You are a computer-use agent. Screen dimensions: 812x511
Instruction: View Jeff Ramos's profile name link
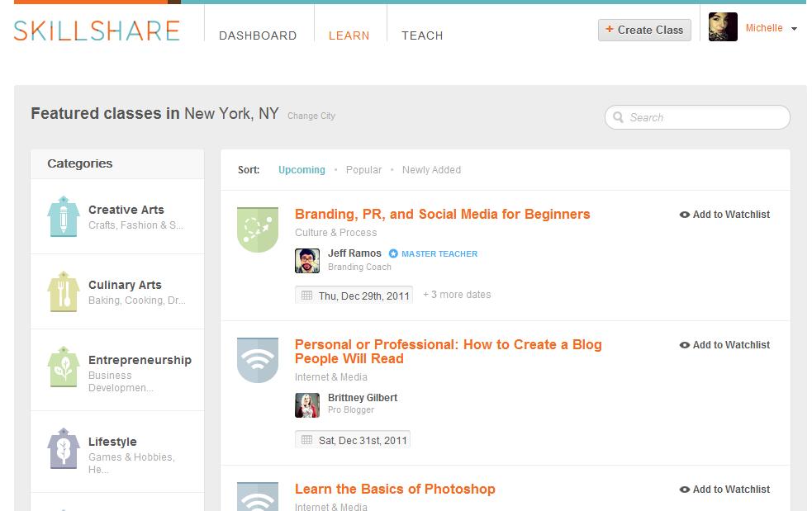click(354, 253)
